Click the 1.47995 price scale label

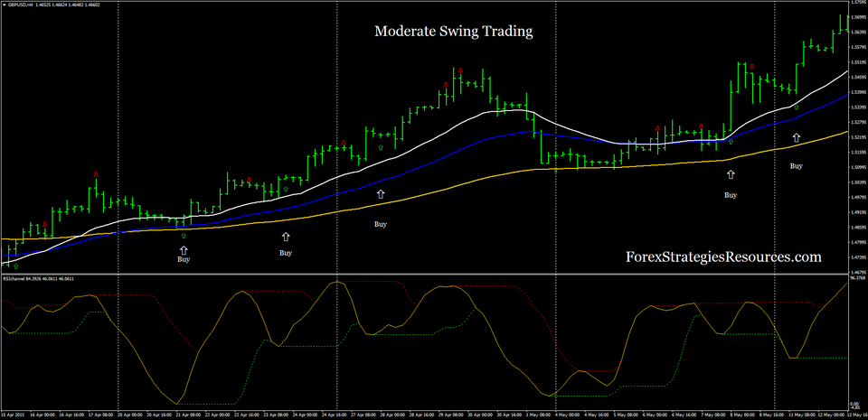point(857,243)
